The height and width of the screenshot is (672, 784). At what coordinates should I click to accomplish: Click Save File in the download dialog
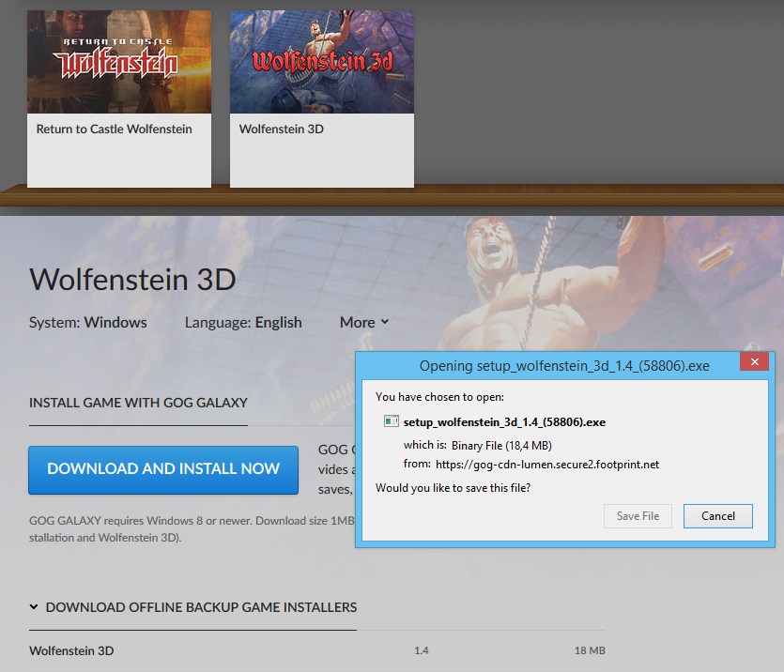coord(638,516)
